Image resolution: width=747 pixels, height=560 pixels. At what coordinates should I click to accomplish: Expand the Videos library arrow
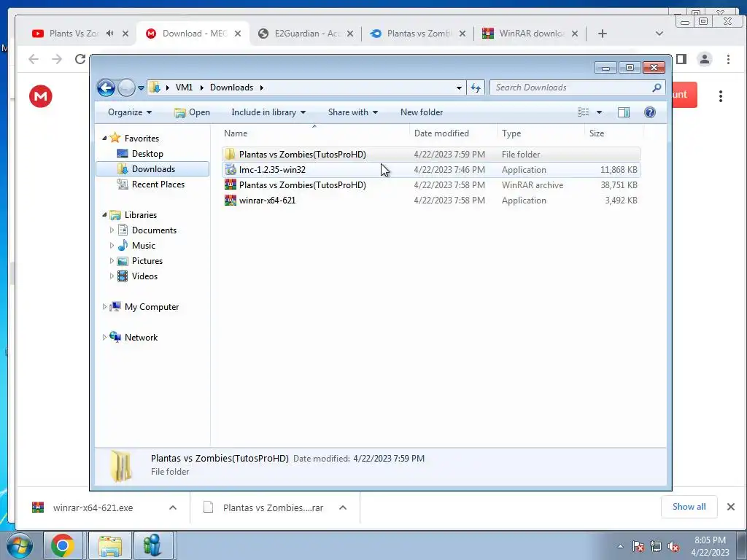click(x=112, y=276)
